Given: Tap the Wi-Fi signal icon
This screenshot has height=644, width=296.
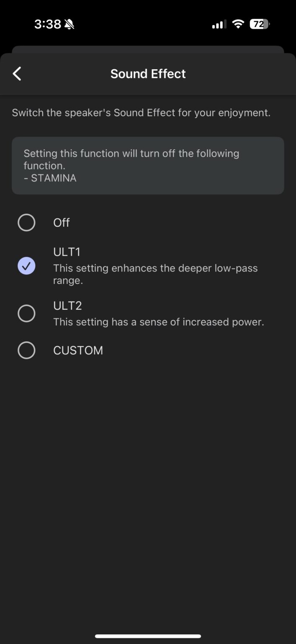Looking at the screenshot, I should (238, 24).
